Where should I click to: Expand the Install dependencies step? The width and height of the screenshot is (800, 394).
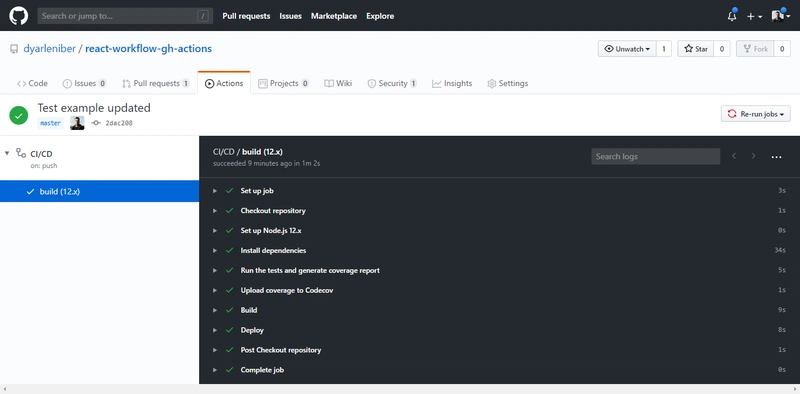point(215,250)
